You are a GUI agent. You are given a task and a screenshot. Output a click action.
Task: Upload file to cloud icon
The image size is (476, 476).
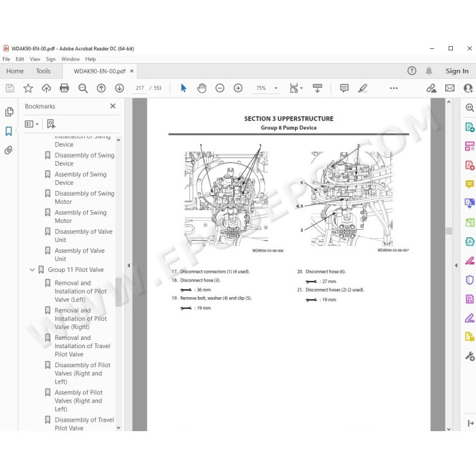tap(46, 88)
